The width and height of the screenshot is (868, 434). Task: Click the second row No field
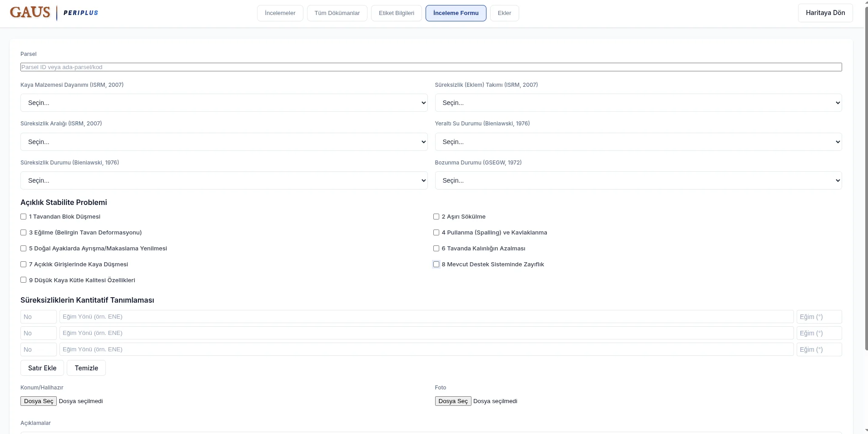[x=39, y=333]
